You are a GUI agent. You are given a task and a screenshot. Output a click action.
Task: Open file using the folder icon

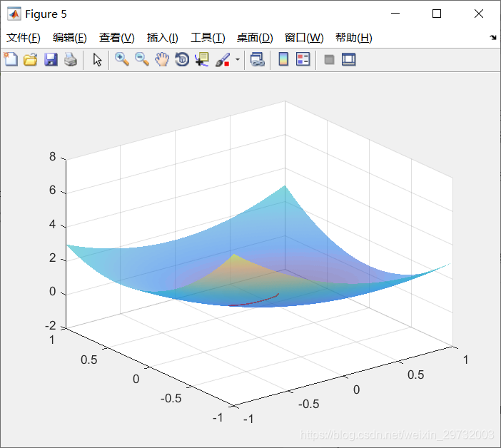(31, 59)
